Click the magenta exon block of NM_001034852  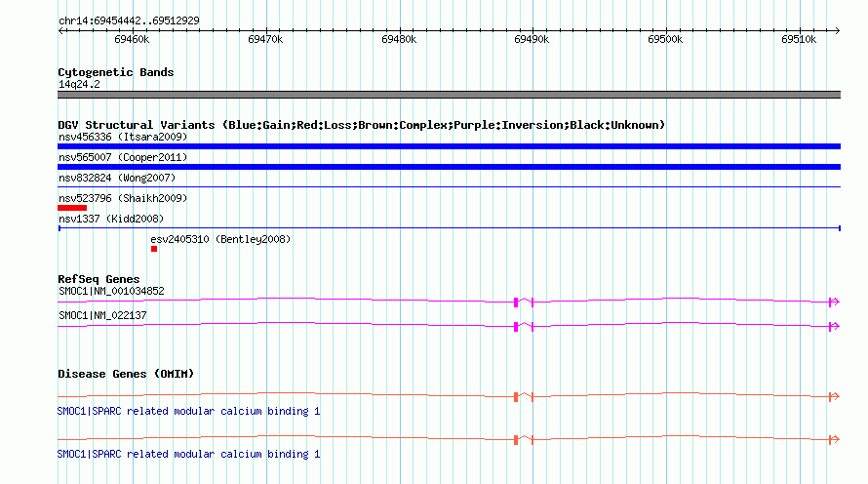pos(516,302)
